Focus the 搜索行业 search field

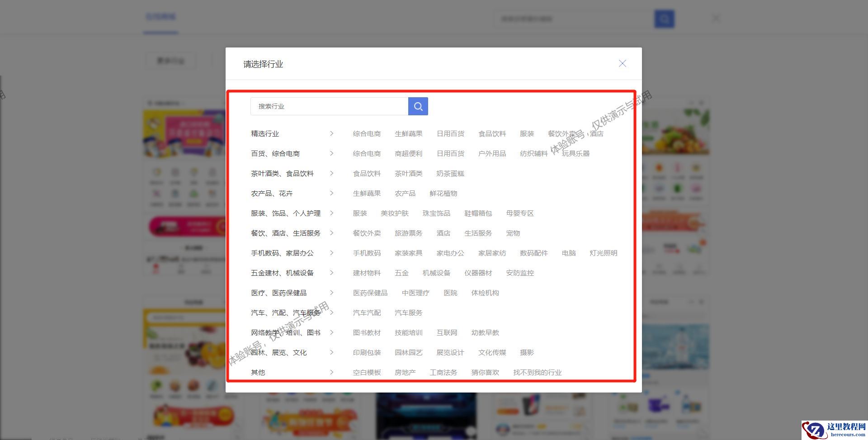point(329,106)
